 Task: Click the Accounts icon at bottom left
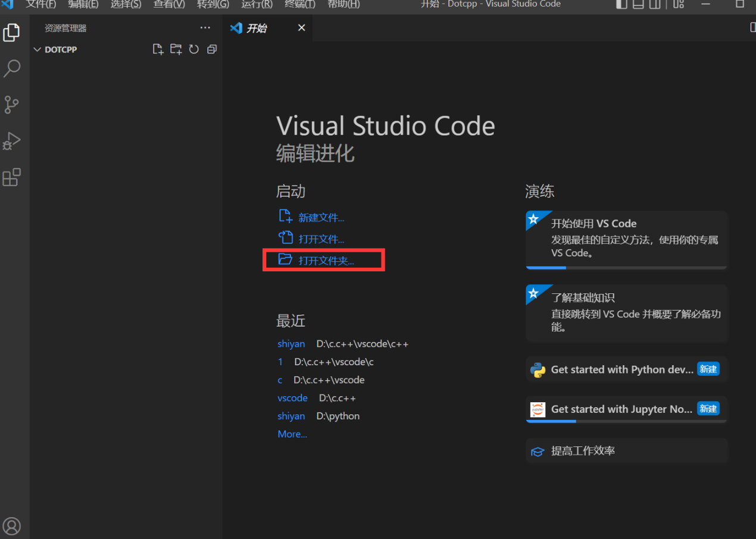[12, 526]
